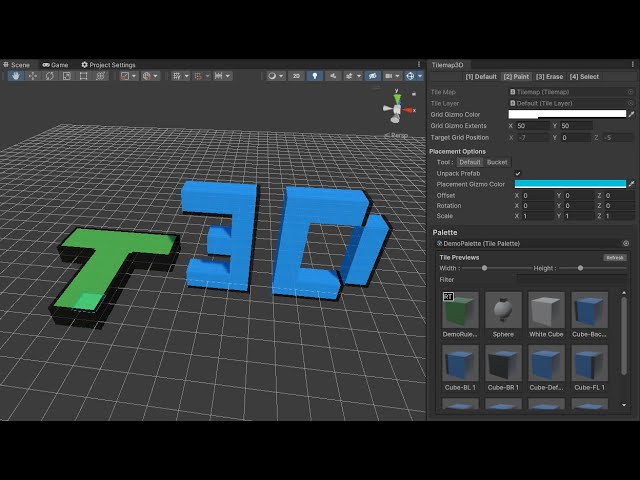The width and height of the screenshot is (640, 480).
Task: Uncheck the Unpack Prefab checkbox
Action: 518,173
